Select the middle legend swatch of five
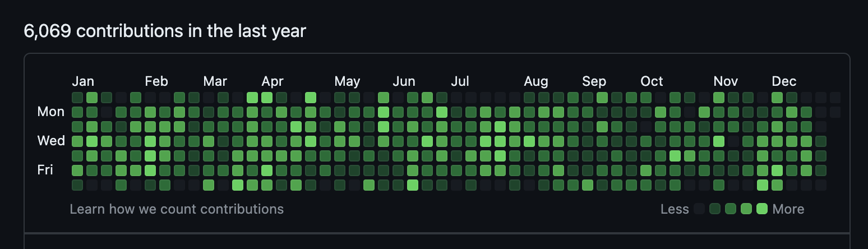Viewport: 868px width, 249px height. tap(730, 209)
